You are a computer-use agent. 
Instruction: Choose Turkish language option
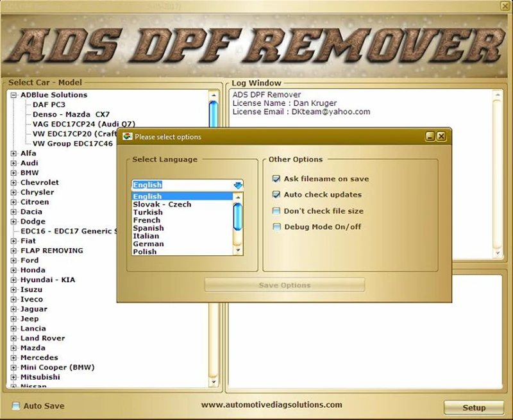(x=182, y=212)
